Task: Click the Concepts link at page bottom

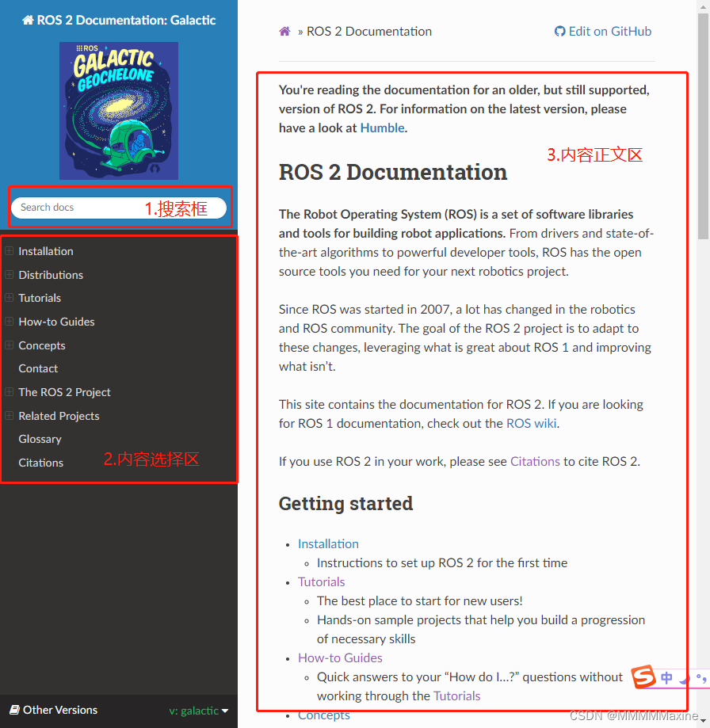Action: (323, 715)
